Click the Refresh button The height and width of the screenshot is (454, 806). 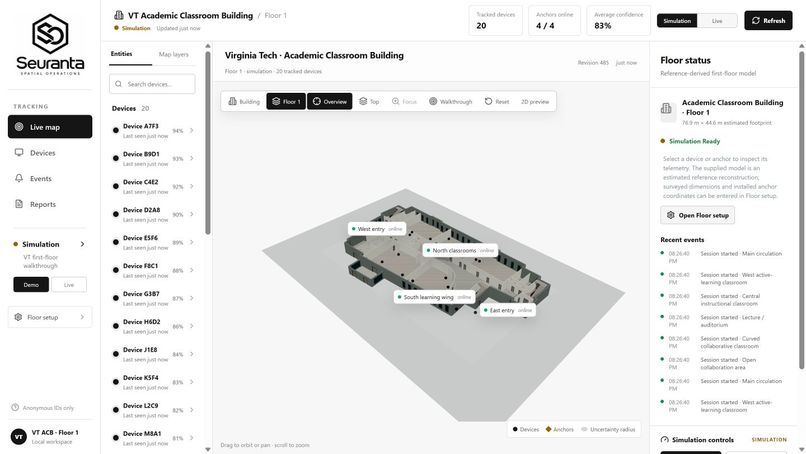tap(768, 21)
